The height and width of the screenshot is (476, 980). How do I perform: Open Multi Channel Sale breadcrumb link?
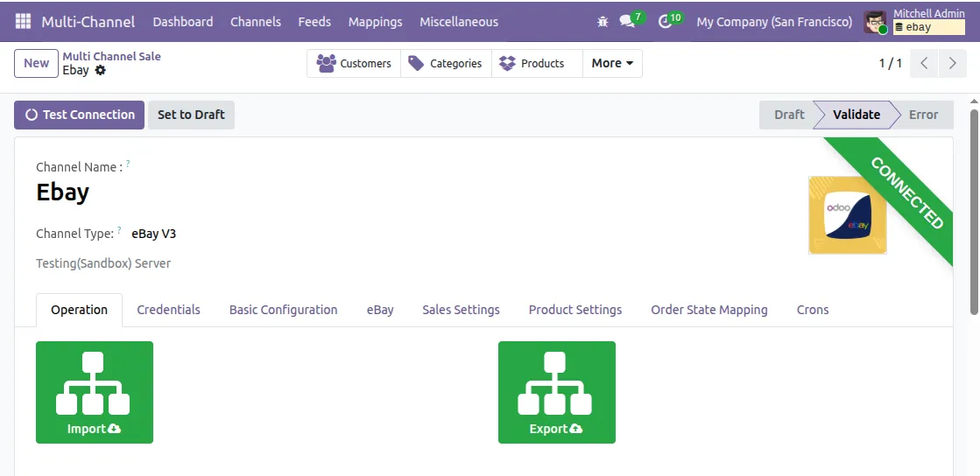(x=111, y=56)
